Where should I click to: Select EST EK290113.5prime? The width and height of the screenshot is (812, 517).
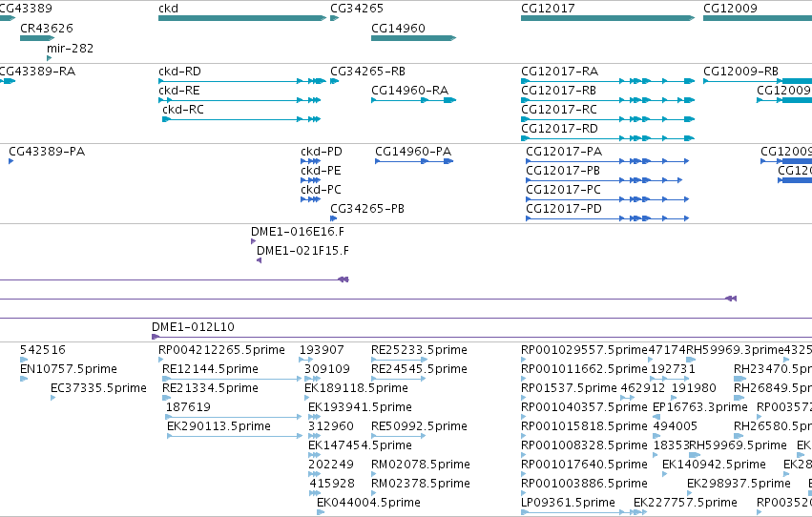(235, 436)
